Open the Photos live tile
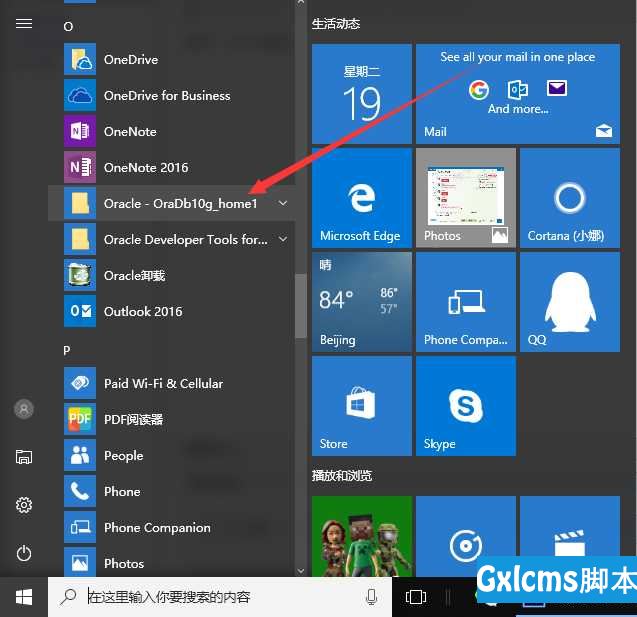The image size is (637, 617). point(466,198)
